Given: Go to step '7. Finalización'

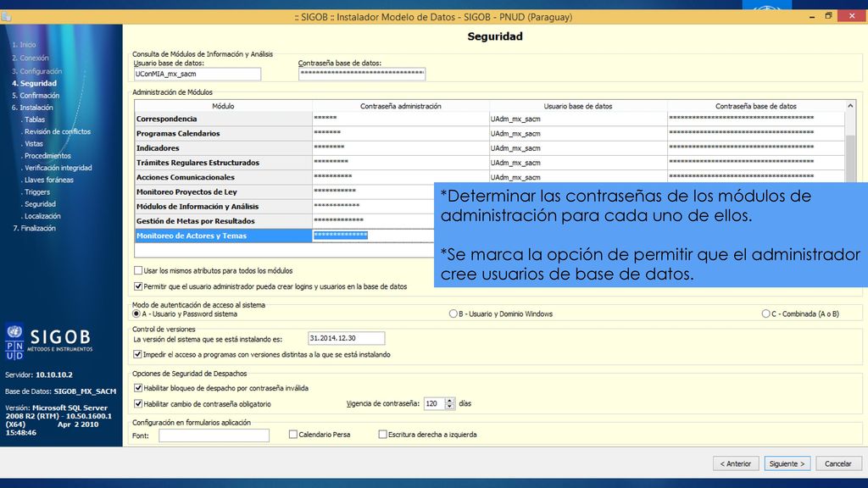Looking at the screenshot, I should 34,229.
